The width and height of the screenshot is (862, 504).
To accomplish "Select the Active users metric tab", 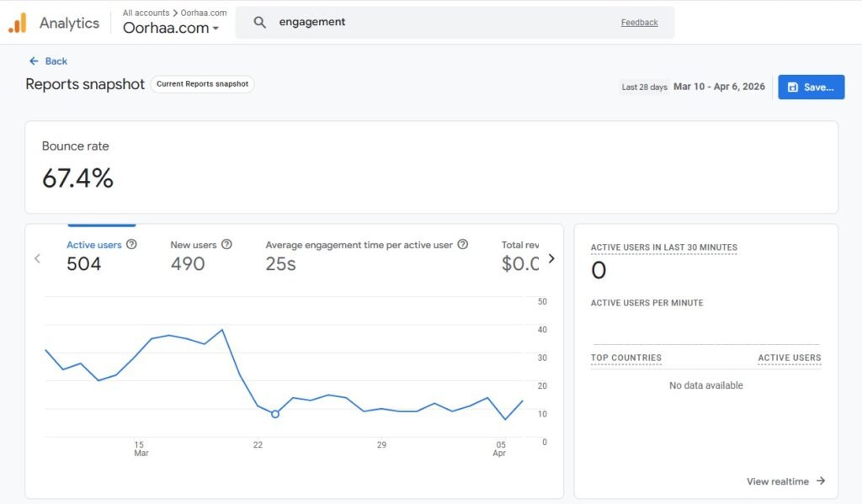I will coord(93,255).
